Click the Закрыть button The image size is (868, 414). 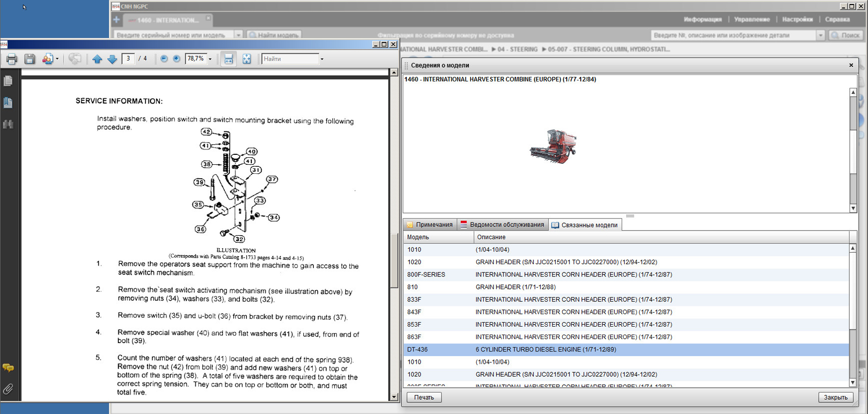click(835, 397)
